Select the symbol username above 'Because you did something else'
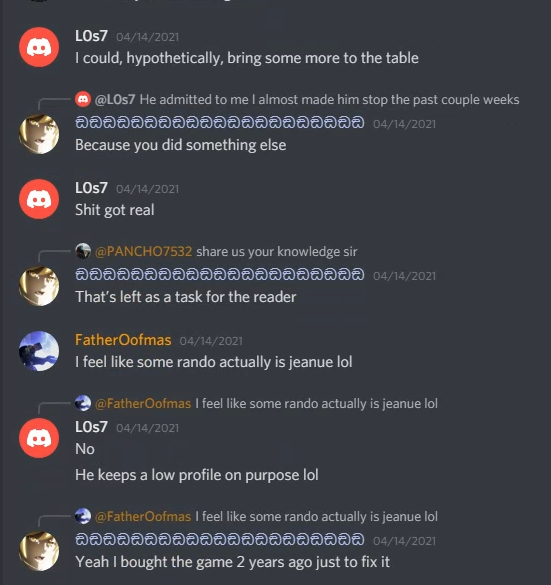The height and width of the screenshot is (585, 551). point(220,123)
